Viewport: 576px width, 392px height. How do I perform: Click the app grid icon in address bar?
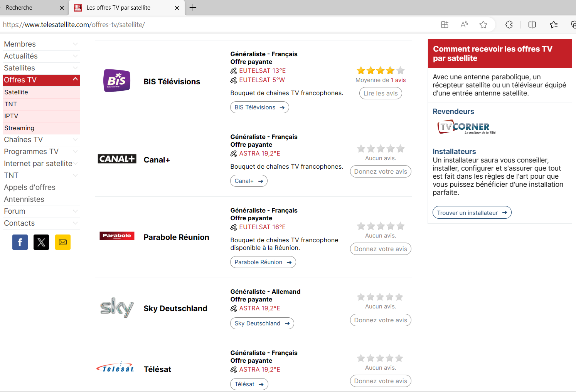click(445, 25)
